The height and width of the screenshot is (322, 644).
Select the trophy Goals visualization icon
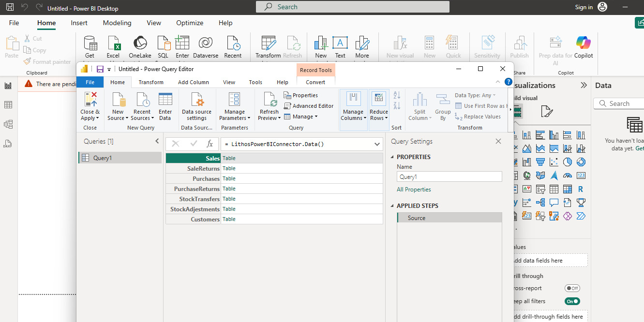581,202
